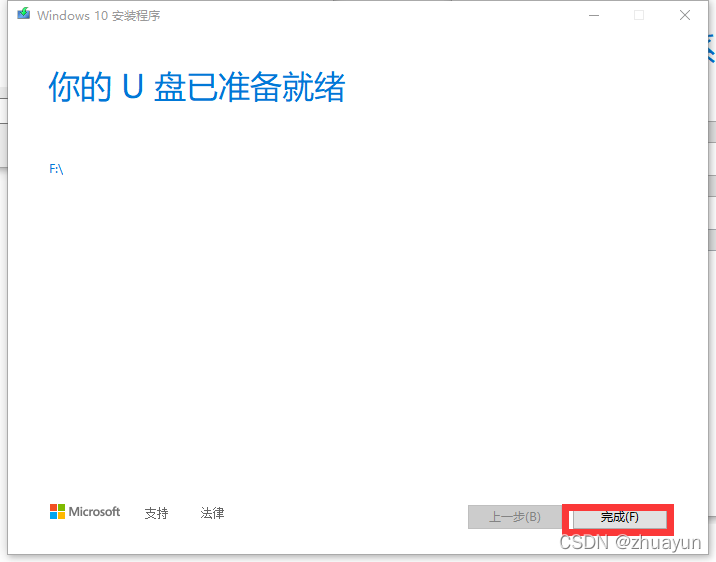Open the 支持 support link

156,513
